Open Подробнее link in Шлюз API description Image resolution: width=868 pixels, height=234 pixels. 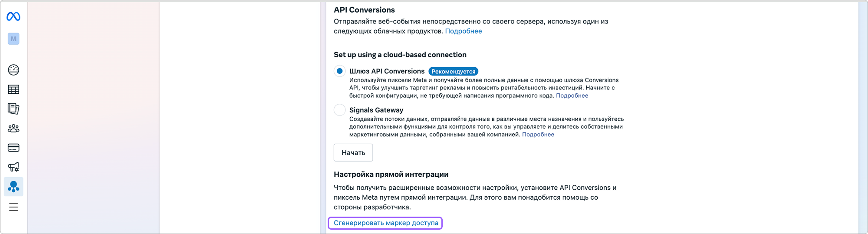572,96
